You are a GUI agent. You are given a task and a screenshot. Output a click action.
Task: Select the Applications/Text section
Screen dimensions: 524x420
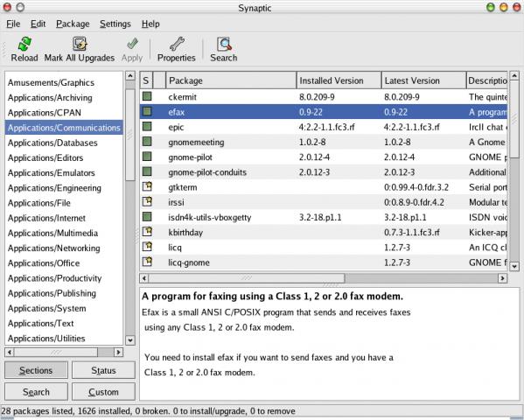(x=64, y=323)
